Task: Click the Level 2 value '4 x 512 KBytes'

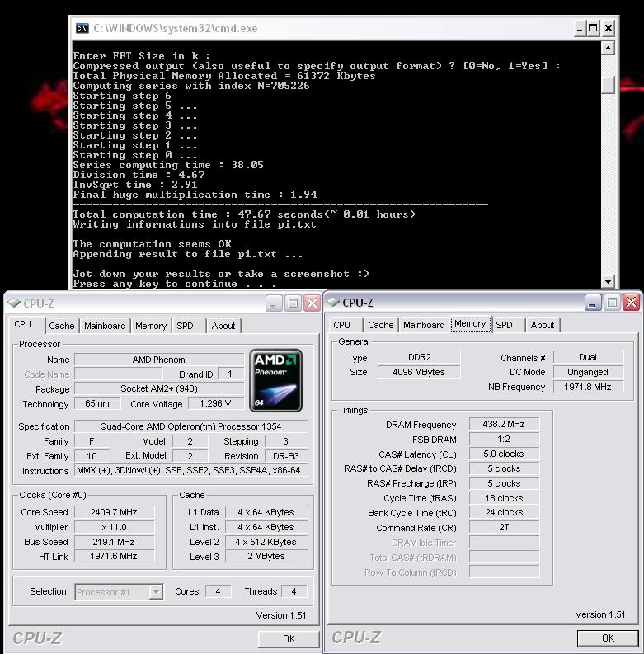Action: click(x=266, y=542)
